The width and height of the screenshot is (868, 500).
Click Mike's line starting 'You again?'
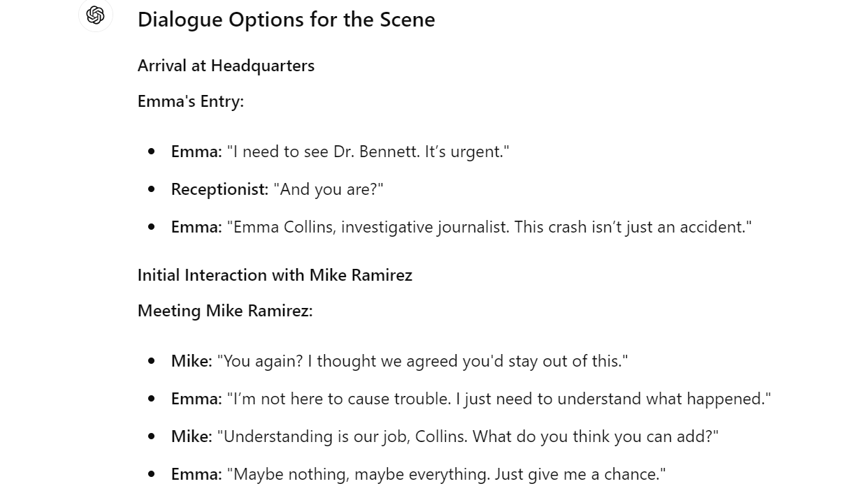(x=400, y=361)
